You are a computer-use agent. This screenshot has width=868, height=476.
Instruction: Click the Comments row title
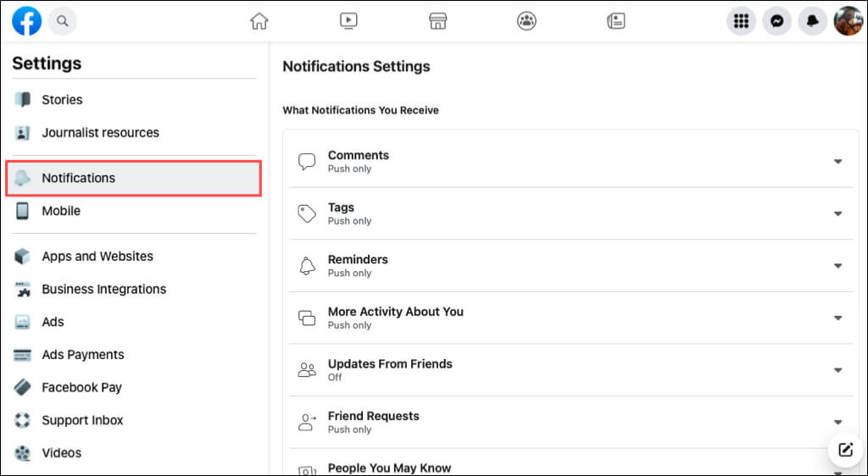(x=359, y=155)
